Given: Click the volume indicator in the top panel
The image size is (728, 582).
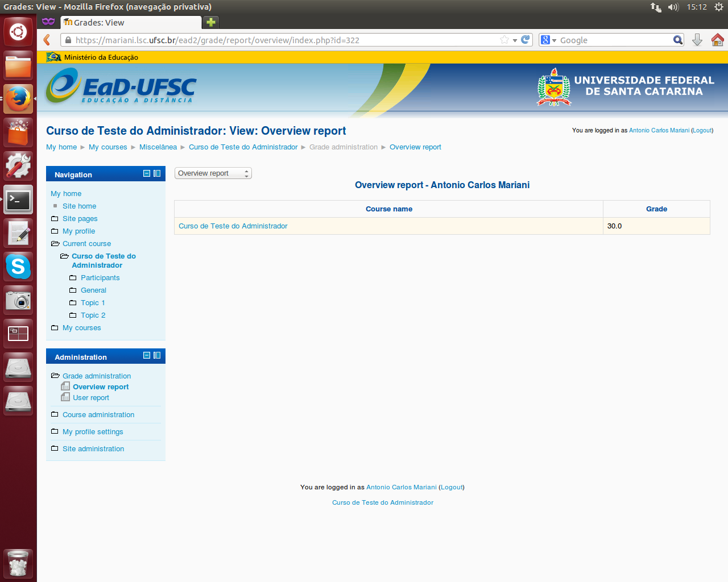Looking at the screenshot, I should point(673,7).
